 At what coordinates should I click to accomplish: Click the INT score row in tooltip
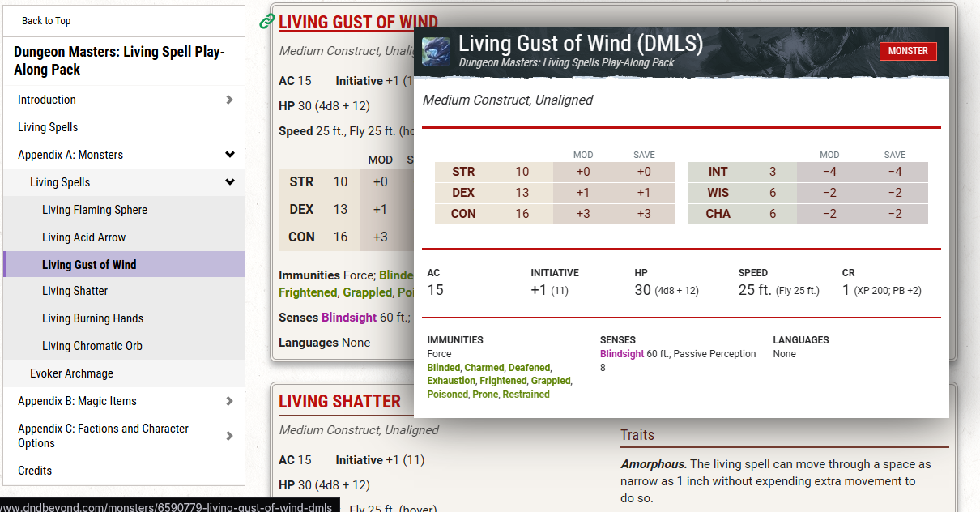[807, 172]
